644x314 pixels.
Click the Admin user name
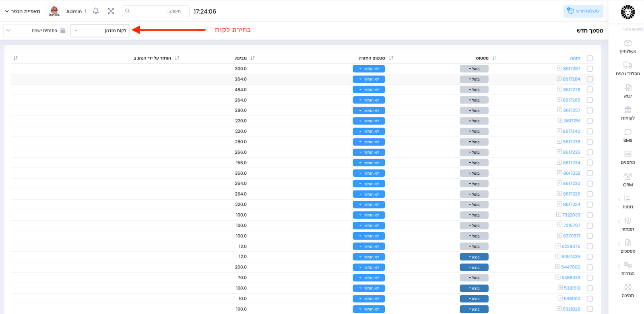(74, 12)
